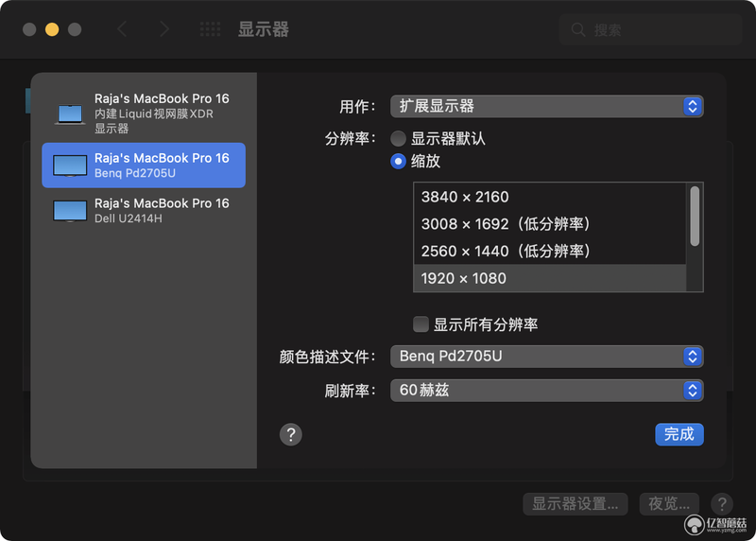756x541 pixels.
Task: Open help with the question mark beside 完成
Action: coord(291,434)
